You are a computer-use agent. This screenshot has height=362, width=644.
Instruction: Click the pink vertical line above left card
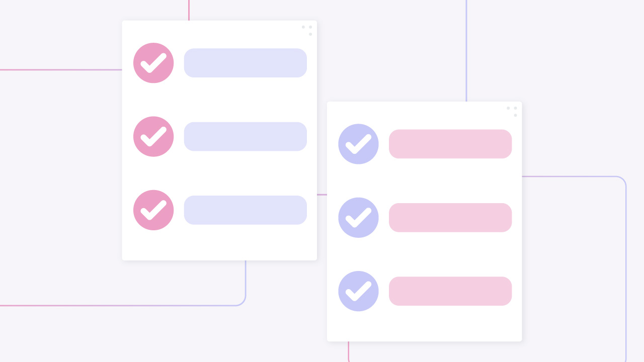(189, 10)
